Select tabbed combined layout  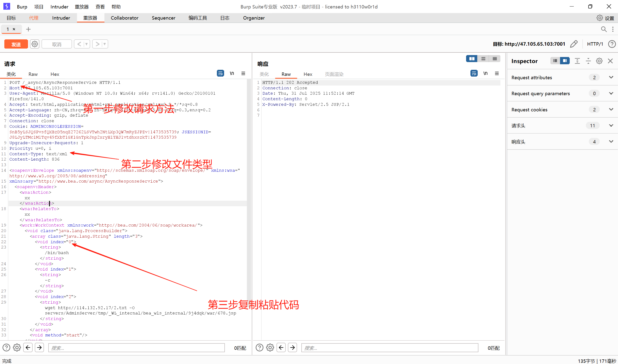pyautogui.click(x=495, y=59)
